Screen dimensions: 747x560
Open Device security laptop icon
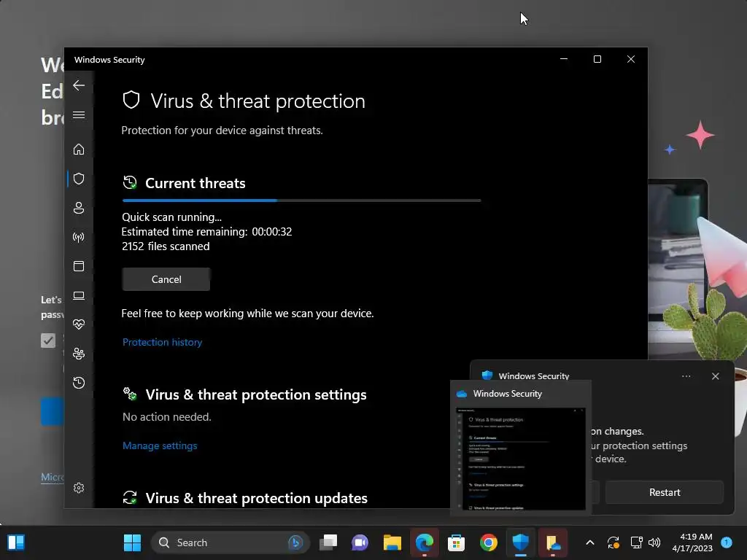pos(79,296)
